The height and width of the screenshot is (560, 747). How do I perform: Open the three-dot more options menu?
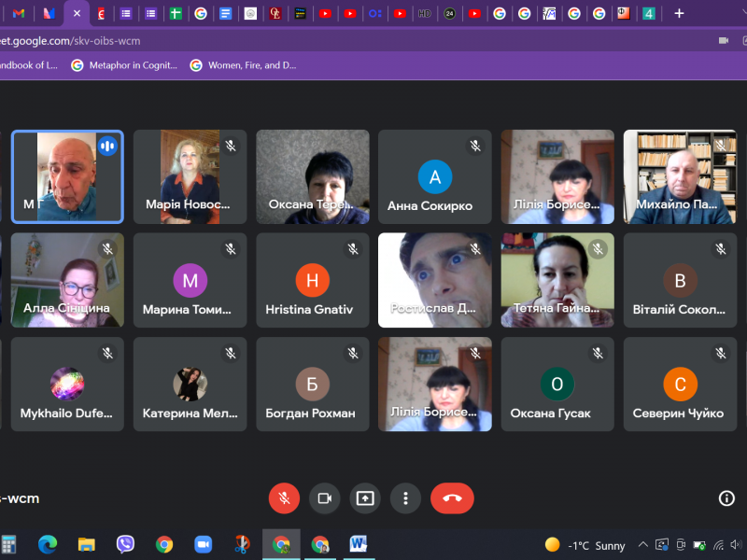click(405, 498)
